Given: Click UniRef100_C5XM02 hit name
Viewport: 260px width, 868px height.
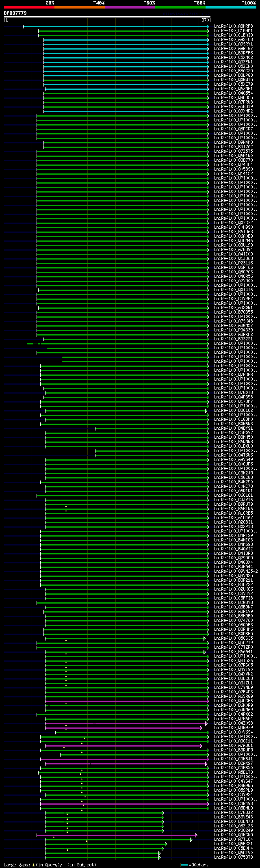Looking at the screenshot, I should click(233, 58).
